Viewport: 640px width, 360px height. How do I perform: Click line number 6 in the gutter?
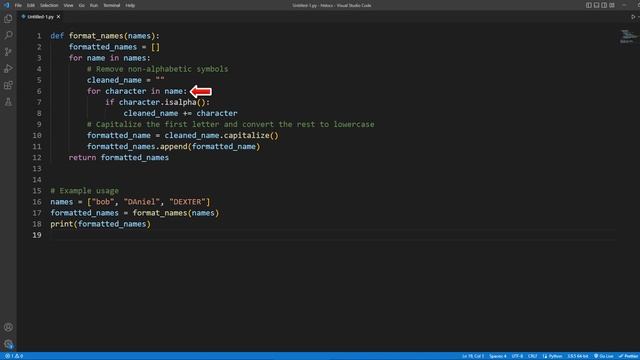pyautogui.click(x=39, y=91)
